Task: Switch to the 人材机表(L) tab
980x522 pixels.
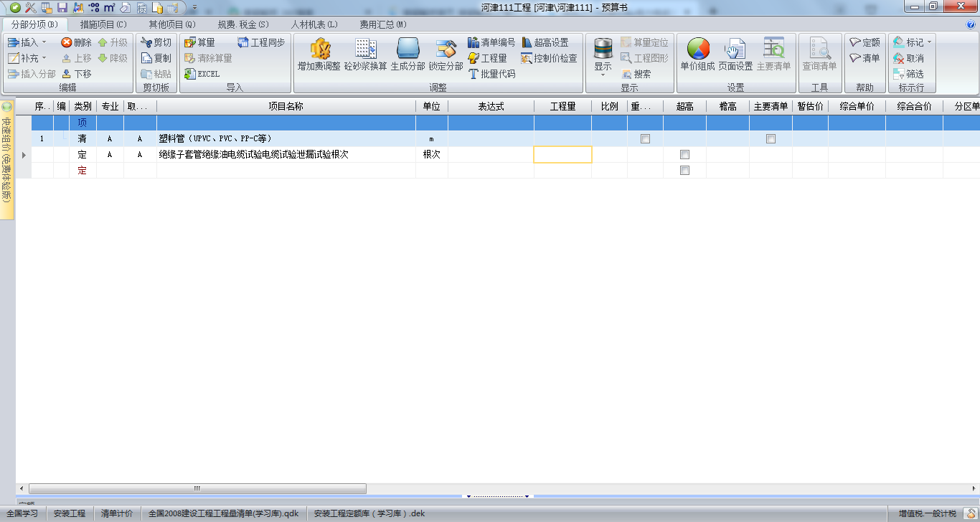Action: 314,24
